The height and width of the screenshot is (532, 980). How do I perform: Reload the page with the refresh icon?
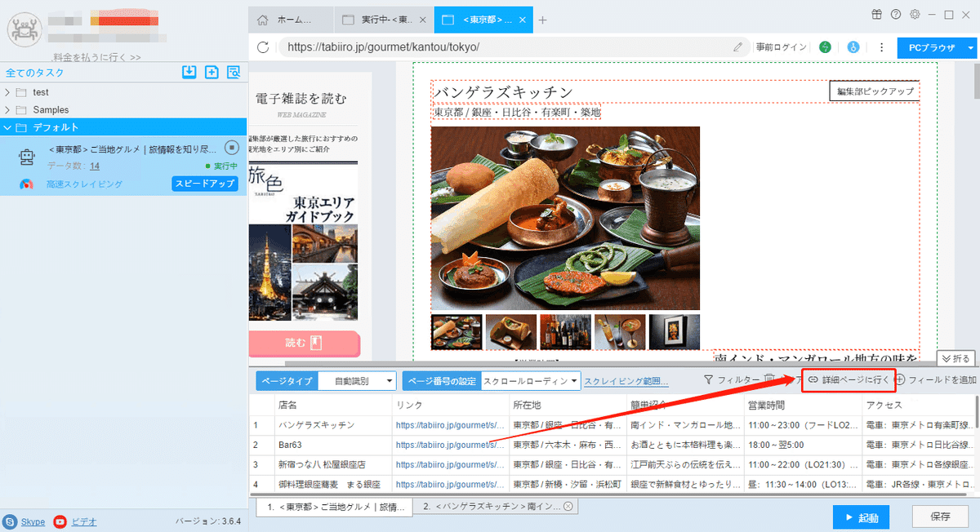click(263, 47)
